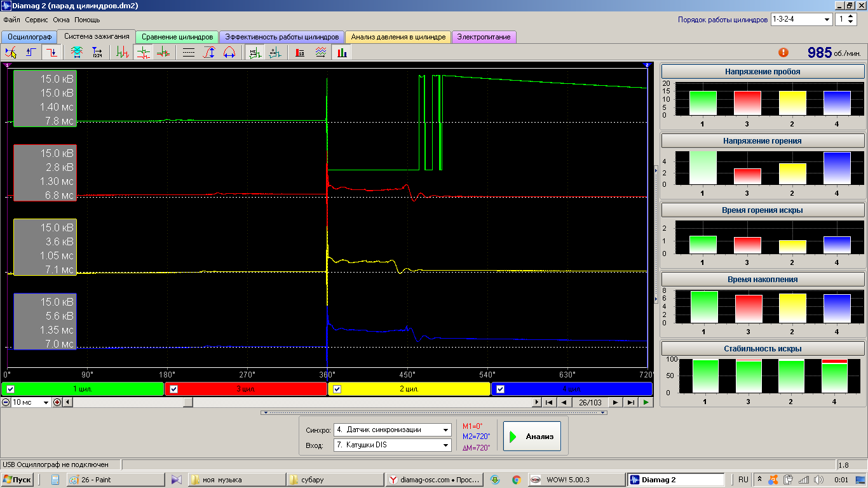Jump to the last frame button
868x488 pixels.
(x=630, y=402)
